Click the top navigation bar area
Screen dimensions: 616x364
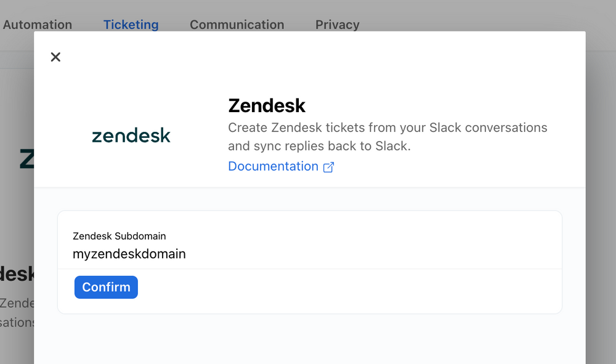[x=462, y=25]
